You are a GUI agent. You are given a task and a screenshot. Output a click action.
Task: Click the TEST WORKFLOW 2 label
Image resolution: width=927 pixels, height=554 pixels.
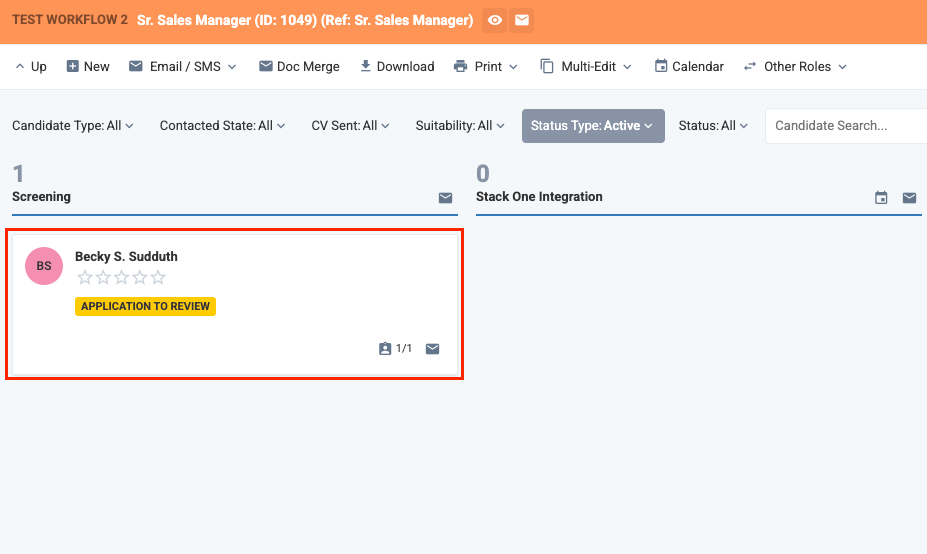[x=70, y=20]
